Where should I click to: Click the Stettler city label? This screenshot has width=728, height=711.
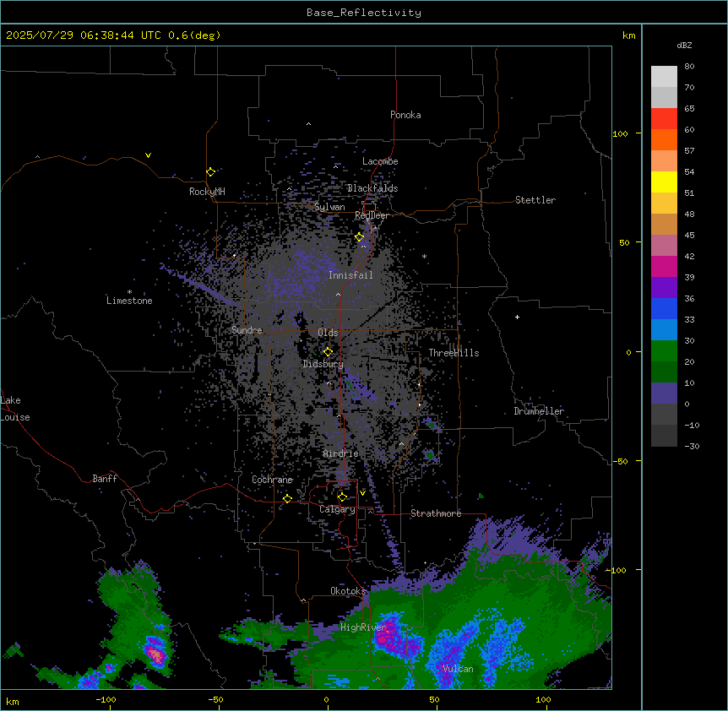click(535, 200)
